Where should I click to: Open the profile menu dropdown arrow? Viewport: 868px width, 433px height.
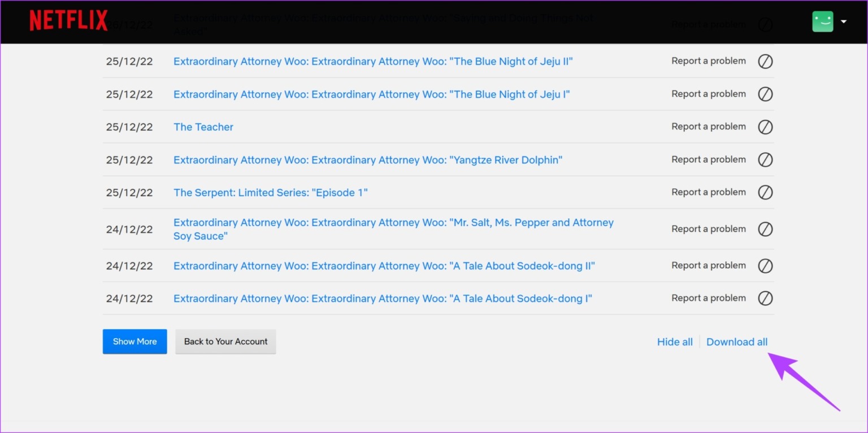click(844, 21)
